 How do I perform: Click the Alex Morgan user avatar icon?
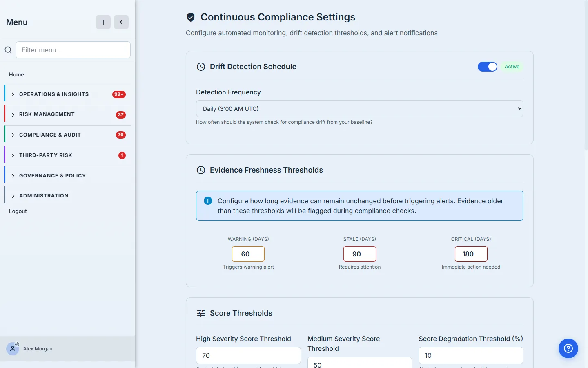pyautogui.click(x=13, y=349)
